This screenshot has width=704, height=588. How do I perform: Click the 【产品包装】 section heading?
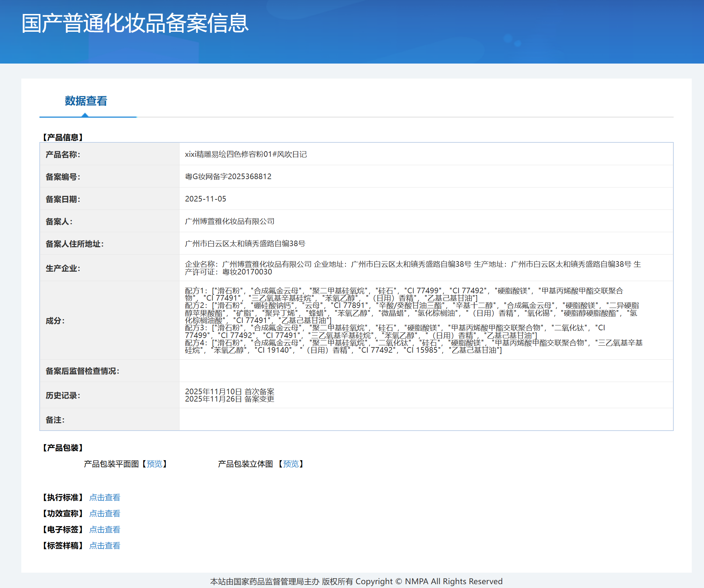(63, 448)
